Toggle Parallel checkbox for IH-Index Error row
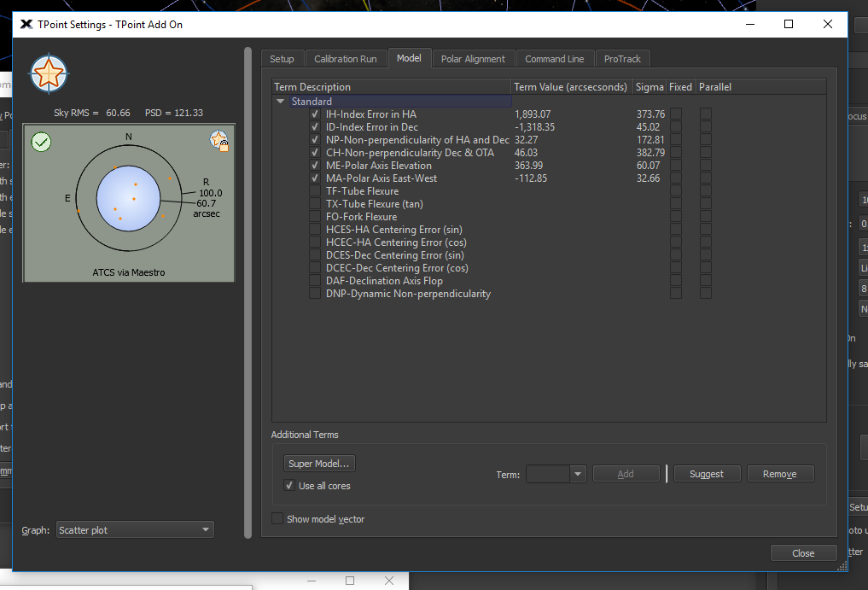The image size is (868, 590). 706,114
